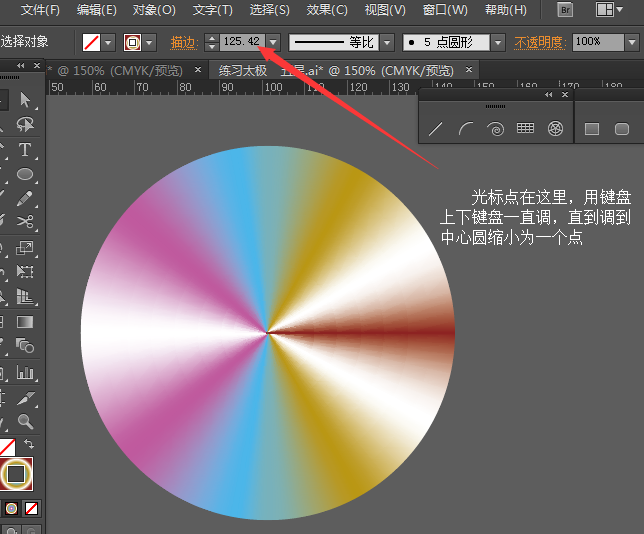The height and width of the screenshot is (534, 644).
Task: Select the Slice tool
Action: [x=25, y=398]
